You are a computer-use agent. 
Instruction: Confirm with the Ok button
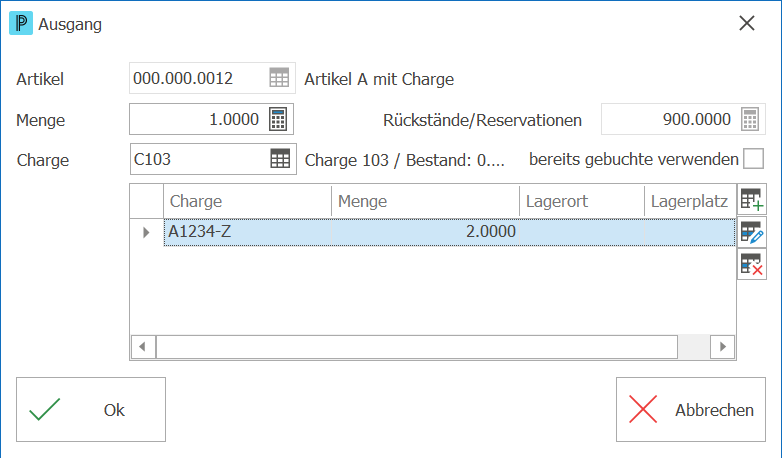tap(91, 410)
